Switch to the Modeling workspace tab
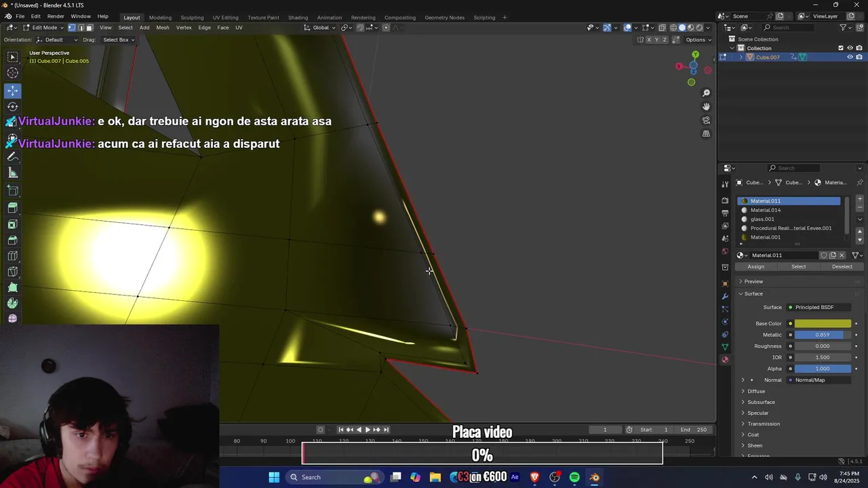Viewport: 868px width, 488px height. (x=160, y=17)
